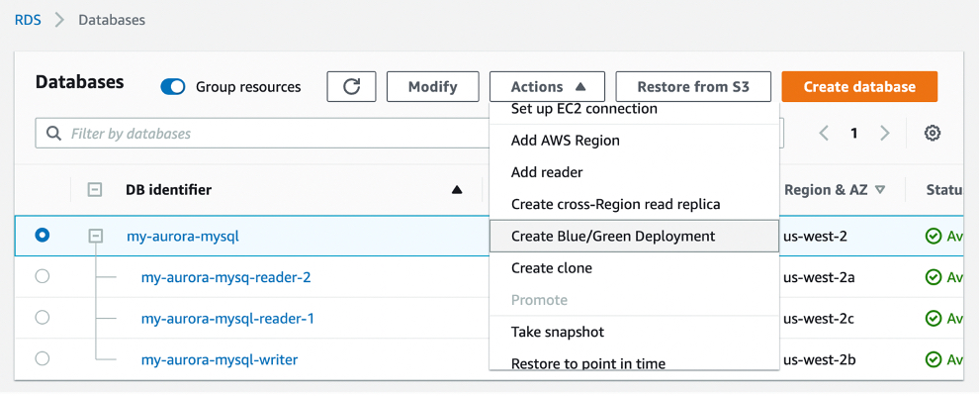The image size is (980, 396).
Task: Click the us-west-2b region cell
Action: pyautogui.click(x=819, y=359)
